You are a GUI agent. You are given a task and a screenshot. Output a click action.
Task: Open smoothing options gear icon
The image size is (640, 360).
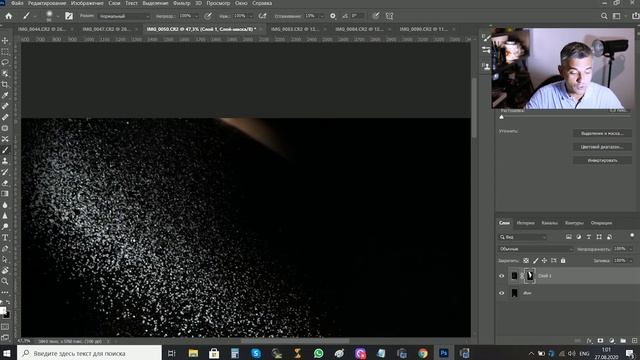pyautogui.click(x=333, y=16)
